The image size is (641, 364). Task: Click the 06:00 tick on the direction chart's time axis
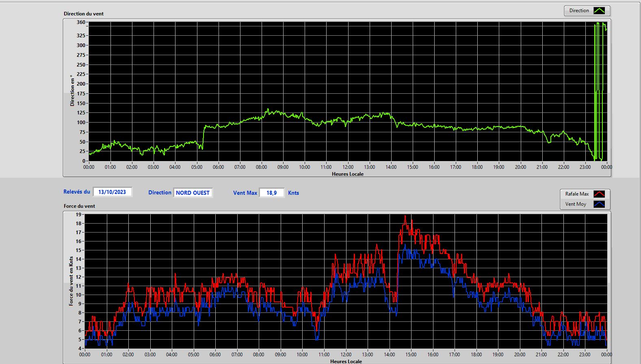tap(218, 167)
